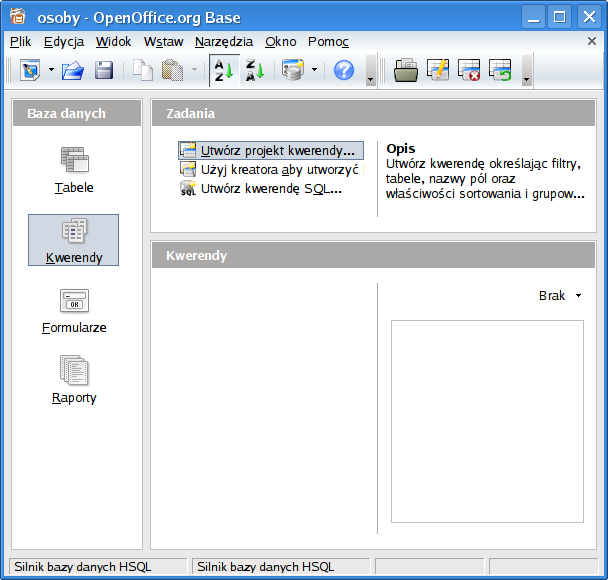Select Kwerendy in the database pane

(74, 240)
